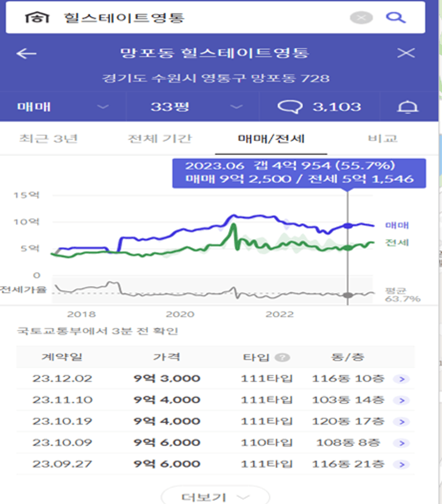Switch to the 최근 3년 tab
The image size is (442, 504).
coord(49,139)
